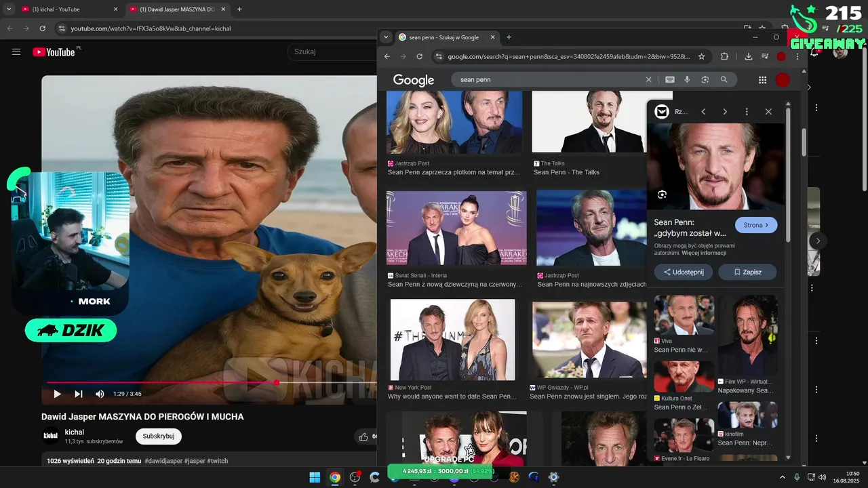Go to the YouTube logo home link
This screenshot has width=868, height=488.
54,52
